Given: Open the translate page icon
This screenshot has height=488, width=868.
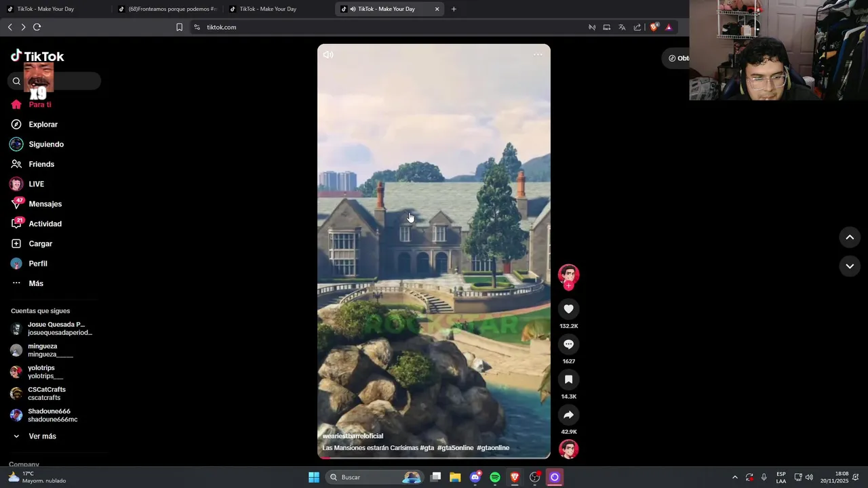Looking at the screenshot, I should click(x=622, y=27).
